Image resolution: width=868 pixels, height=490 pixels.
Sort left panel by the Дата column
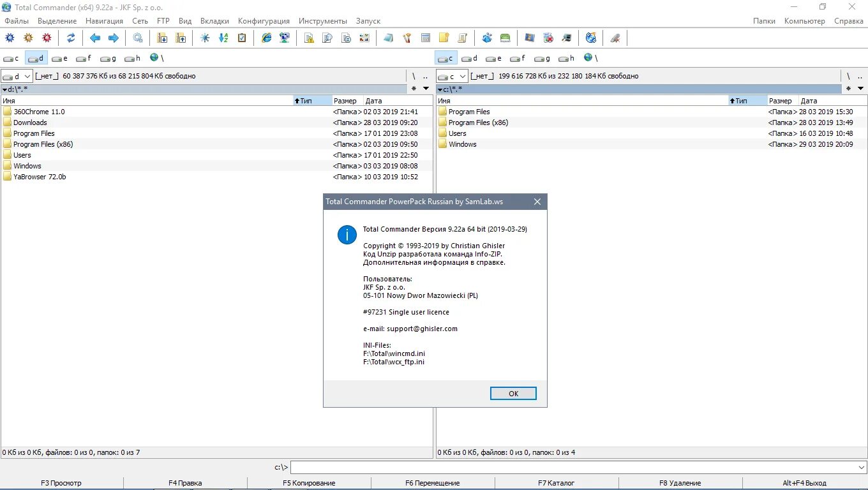pos(398,101)
